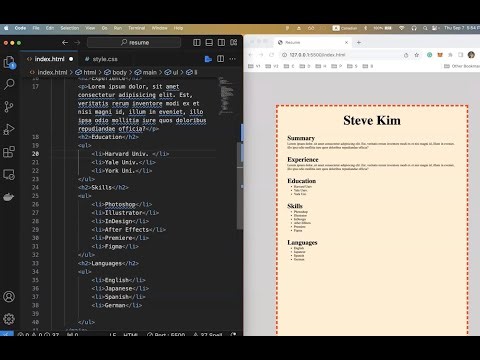This screenshot has width=480, height=360.
Task: Click the Bluetooth menu bar icon
Action: tap(365, 28)
